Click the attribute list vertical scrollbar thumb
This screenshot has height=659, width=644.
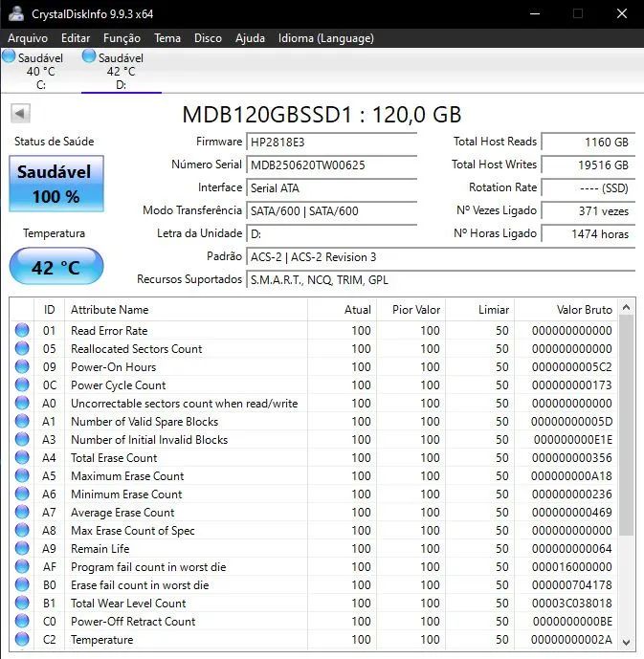(626, 426)
